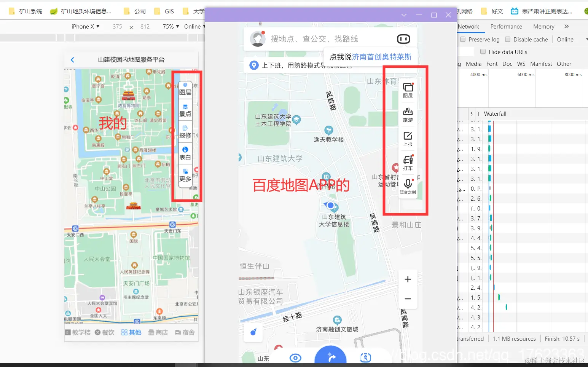Enable the Preserve log checkbox
This screenshot has height=367, width=588.
coord(463,39)
